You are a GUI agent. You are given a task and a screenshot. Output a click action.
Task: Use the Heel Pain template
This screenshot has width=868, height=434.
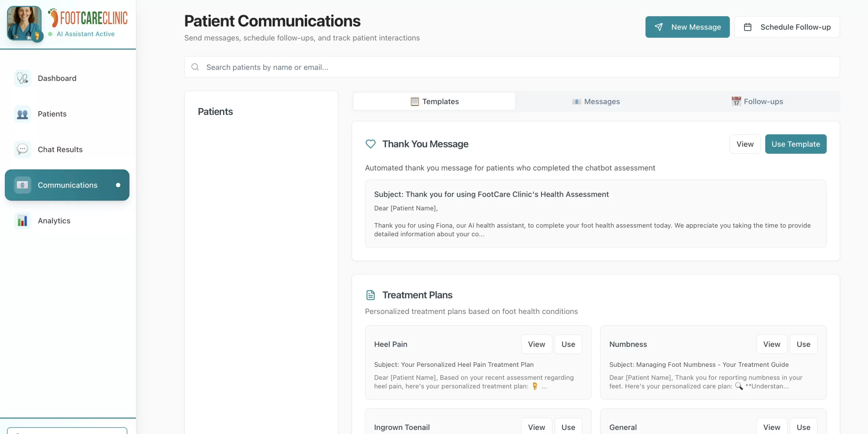click(568, 344)
